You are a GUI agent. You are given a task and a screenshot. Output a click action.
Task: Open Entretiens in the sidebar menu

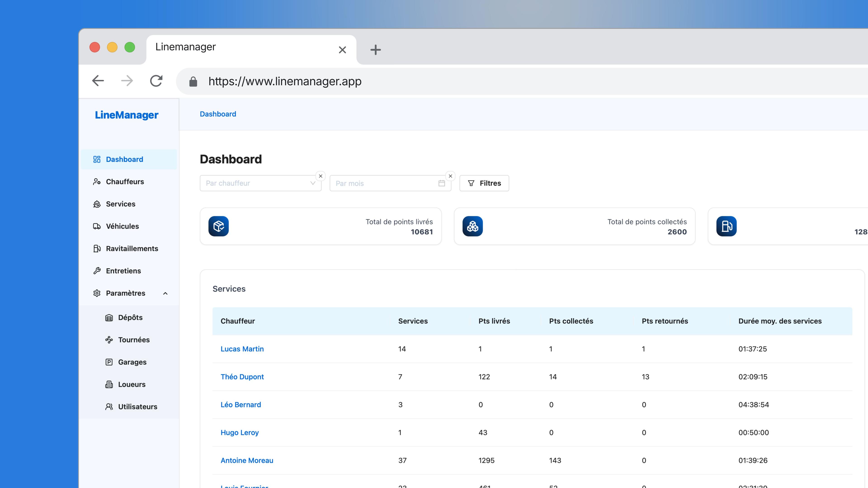(129, 271)
